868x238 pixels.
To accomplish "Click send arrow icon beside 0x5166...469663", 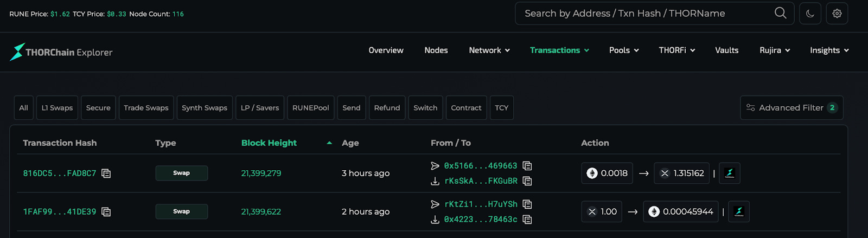I will [x=435, y=166].
